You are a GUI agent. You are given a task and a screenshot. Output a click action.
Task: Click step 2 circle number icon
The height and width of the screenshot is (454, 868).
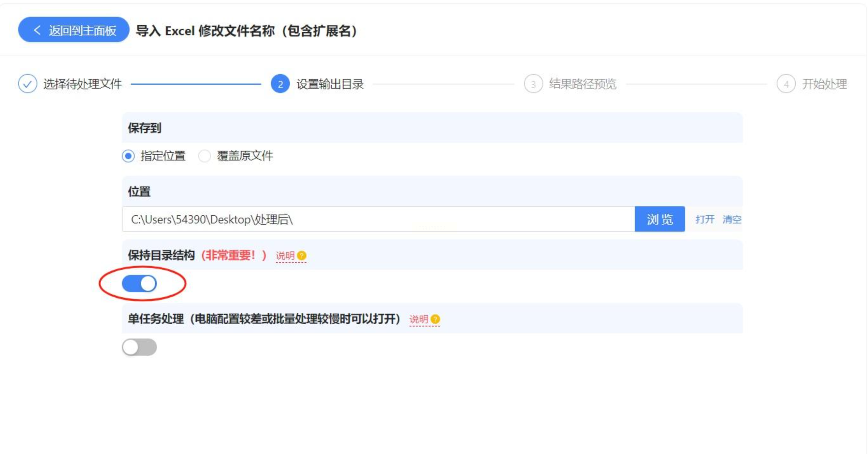click(280, 84)
